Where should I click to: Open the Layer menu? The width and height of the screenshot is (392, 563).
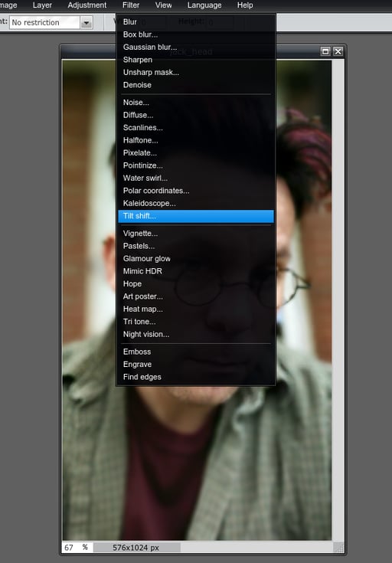(x=42, y=5)
